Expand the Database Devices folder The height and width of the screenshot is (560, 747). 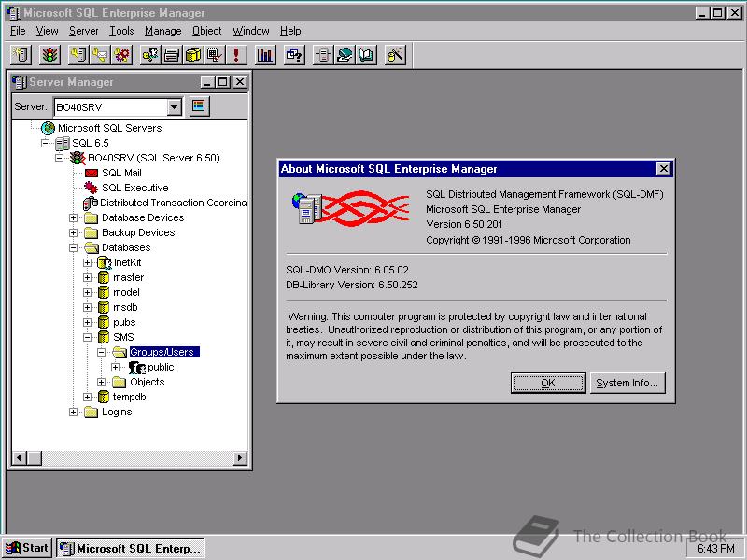tap(73, 217)
